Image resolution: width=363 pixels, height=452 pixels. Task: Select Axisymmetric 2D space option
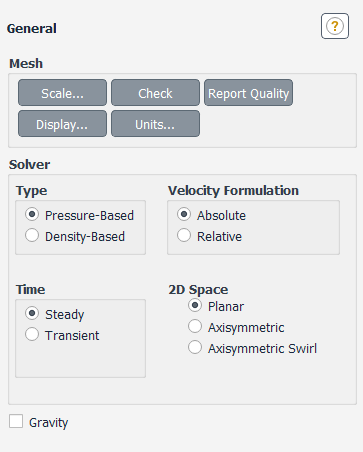(x=195, y=326)
